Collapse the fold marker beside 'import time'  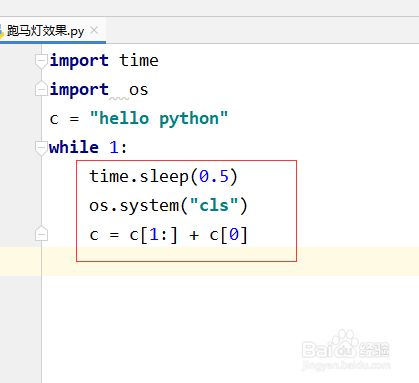[41, 61]
